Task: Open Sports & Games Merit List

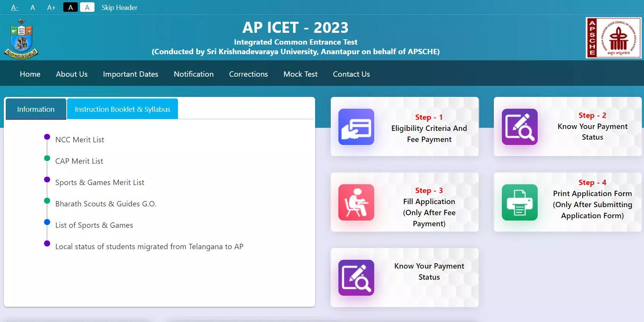Action: pos(100,182)
